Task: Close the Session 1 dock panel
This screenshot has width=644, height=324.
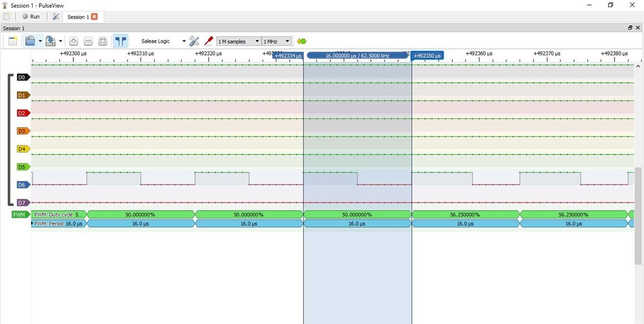Action: click(638, 28)
